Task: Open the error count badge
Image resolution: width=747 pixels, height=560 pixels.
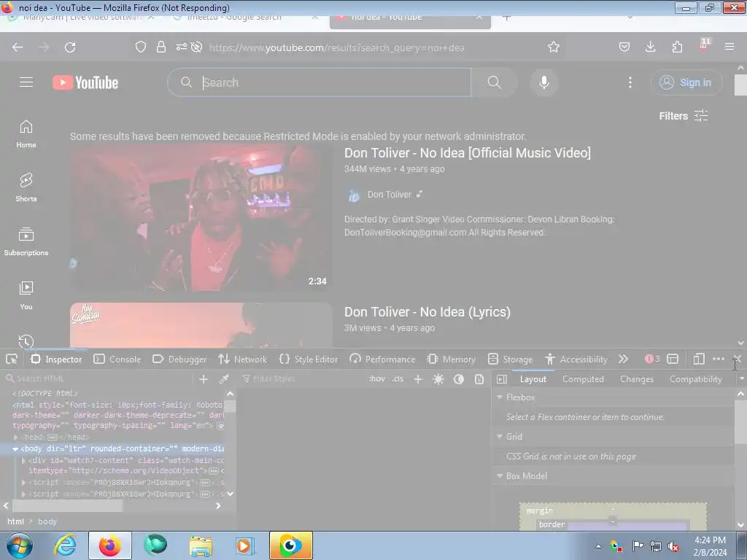Action: coord(651,359)
